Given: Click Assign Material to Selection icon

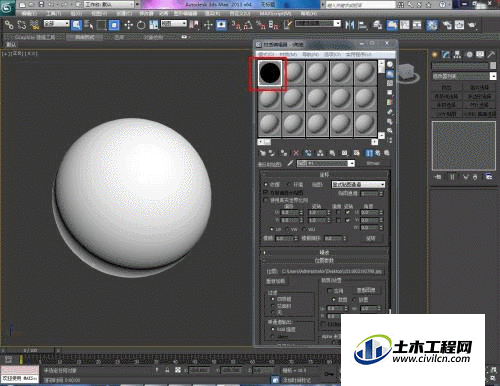Looking at the screenshot, I should 284,153.
